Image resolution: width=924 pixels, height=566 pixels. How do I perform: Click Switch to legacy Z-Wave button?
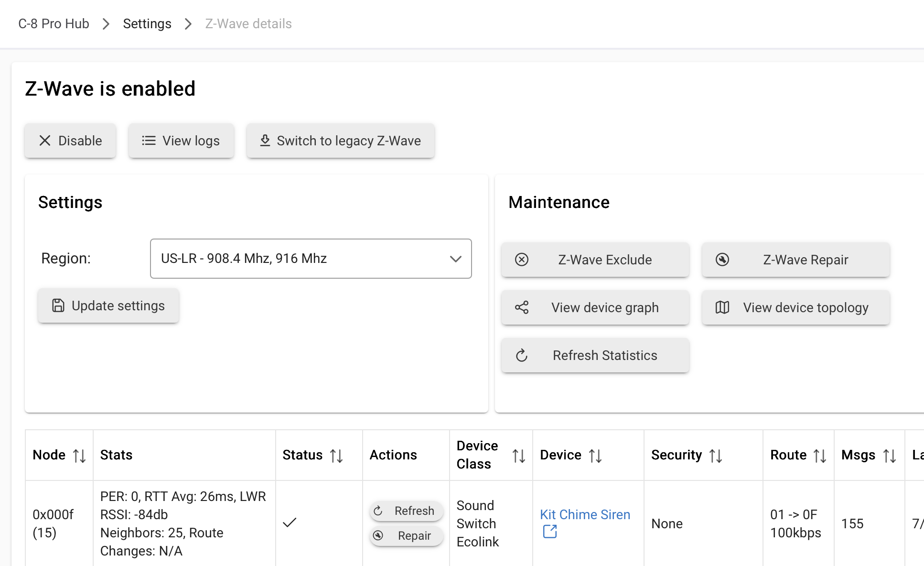(341, 141)
